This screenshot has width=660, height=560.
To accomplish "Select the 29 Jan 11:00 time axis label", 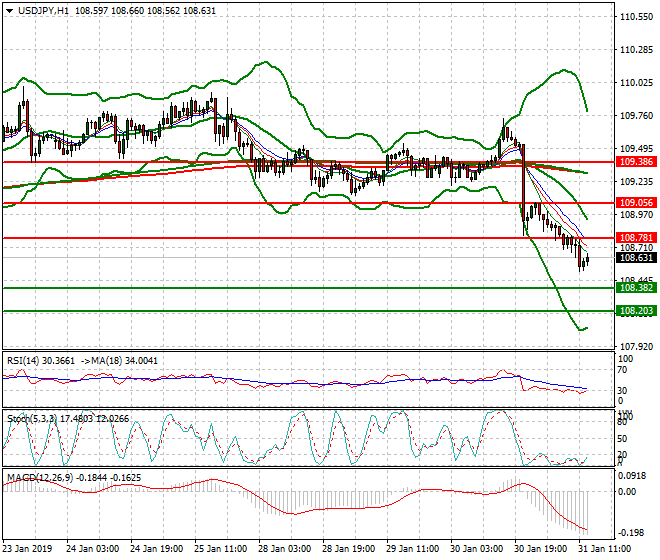I will (x=413, y=549).
